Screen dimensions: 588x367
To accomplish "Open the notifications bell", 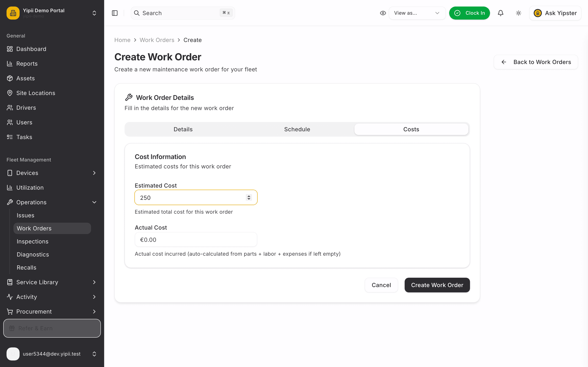I will (501, 13).
